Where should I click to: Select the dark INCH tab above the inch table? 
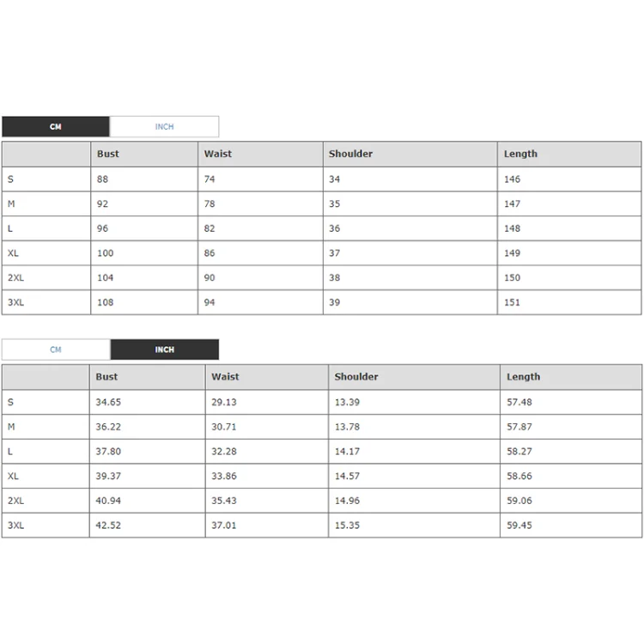point(164,349)
